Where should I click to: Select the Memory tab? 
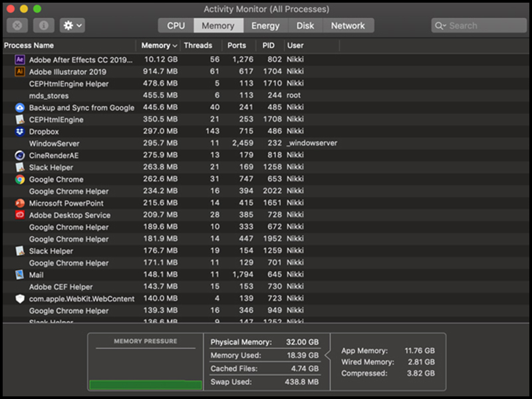click(x=218, y=26)
